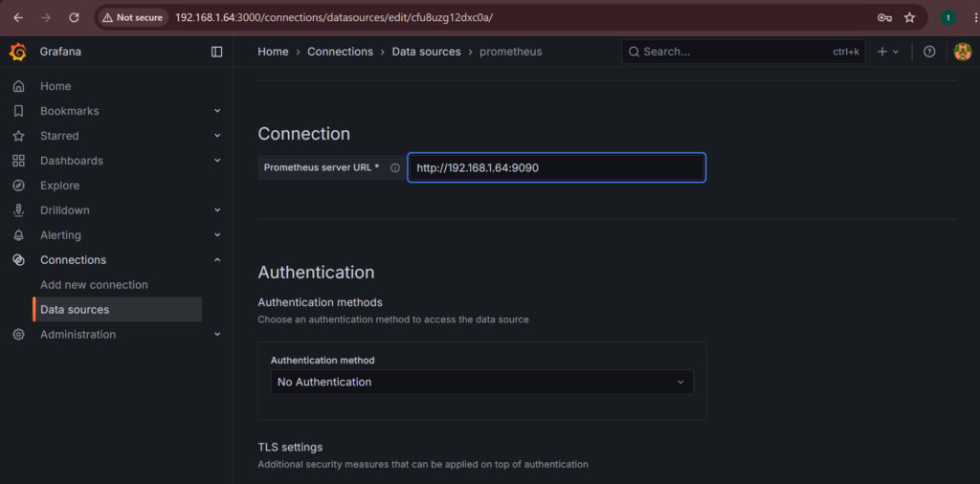This screenshot has width=980, height=484.
Task: Click the Chrome profile 't' icon
Action: 948,17
